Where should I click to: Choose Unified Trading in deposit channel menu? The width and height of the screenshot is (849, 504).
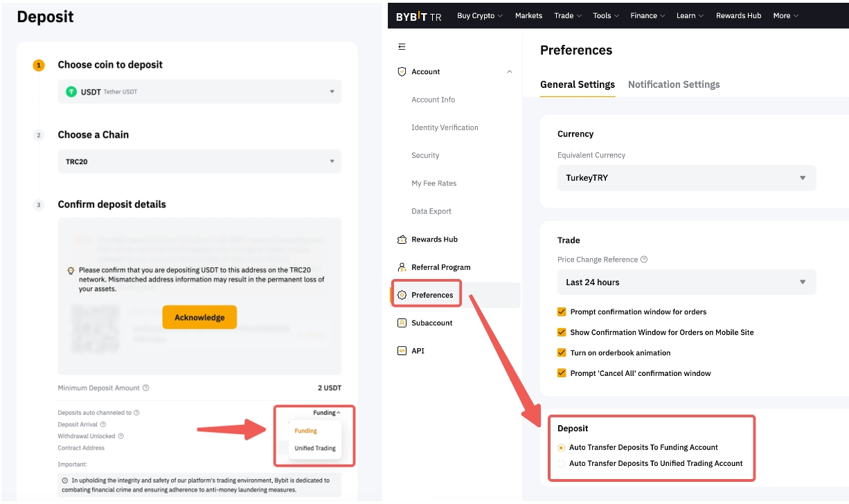coord(315,449)
